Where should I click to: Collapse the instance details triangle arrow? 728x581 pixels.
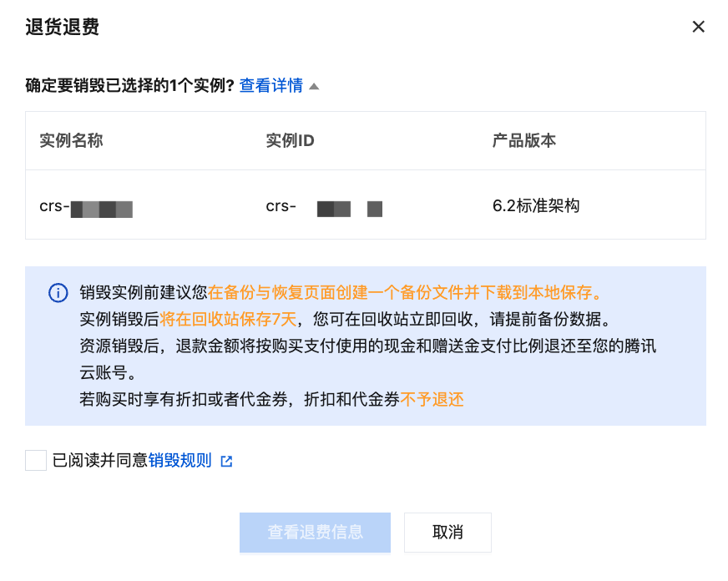click(314, 86)
